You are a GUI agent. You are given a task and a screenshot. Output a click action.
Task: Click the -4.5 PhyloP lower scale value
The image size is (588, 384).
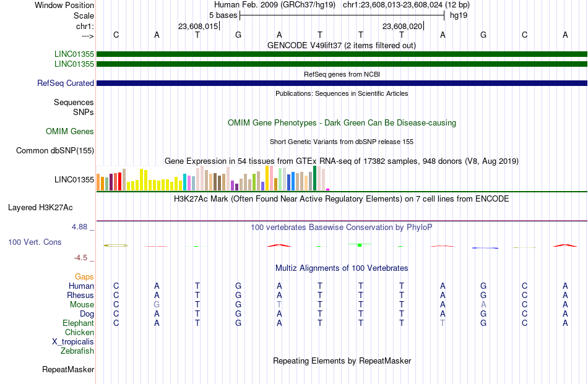click(x=80, y=258)
